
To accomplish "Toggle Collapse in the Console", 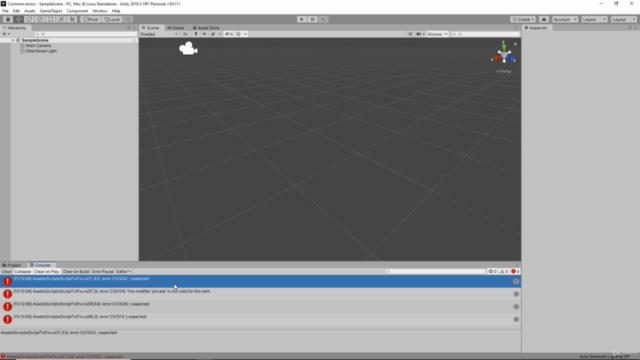I will 23,271.
